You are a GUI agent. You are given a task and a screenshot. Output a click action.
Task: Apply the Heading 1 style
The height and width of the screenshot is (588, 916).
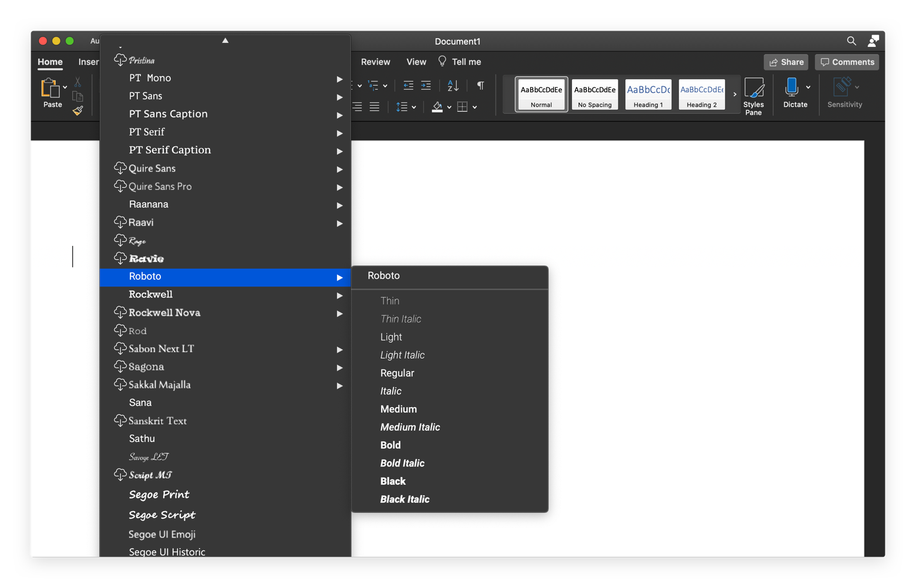(x=648, y=94)
